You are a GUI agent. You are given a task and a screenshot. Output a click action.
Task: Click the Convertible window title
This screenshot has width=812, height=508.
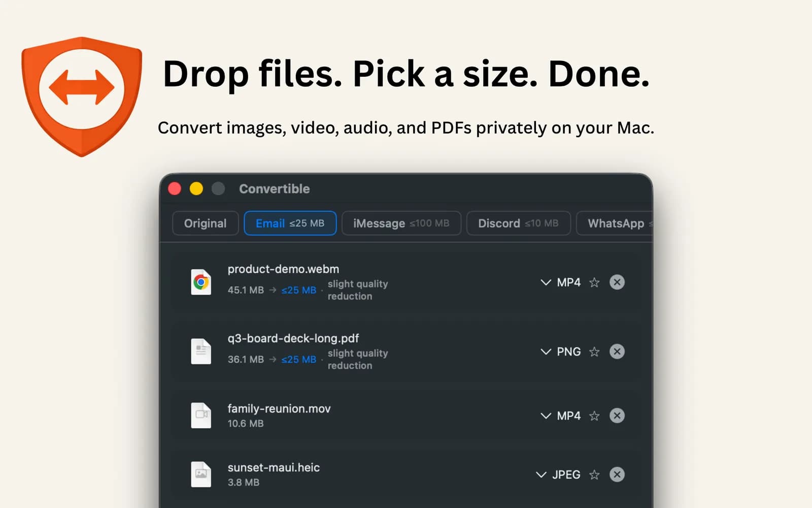(275, 188)
